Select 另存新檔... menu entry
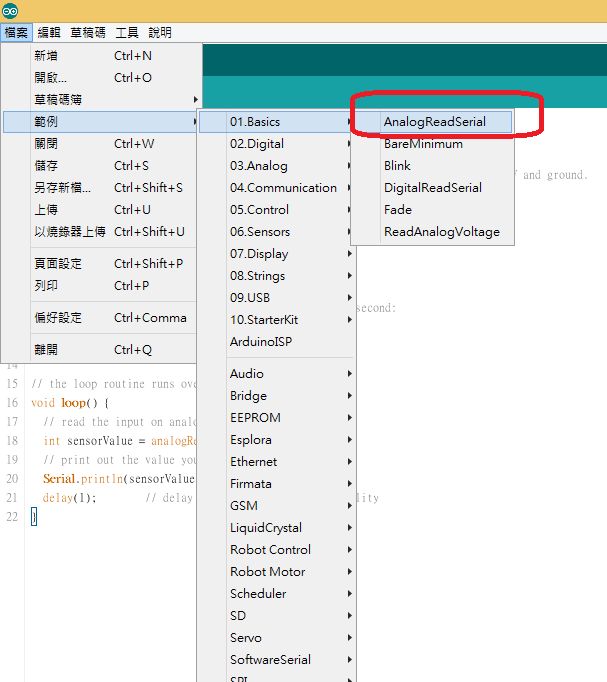607x682 pixels. 100,188
